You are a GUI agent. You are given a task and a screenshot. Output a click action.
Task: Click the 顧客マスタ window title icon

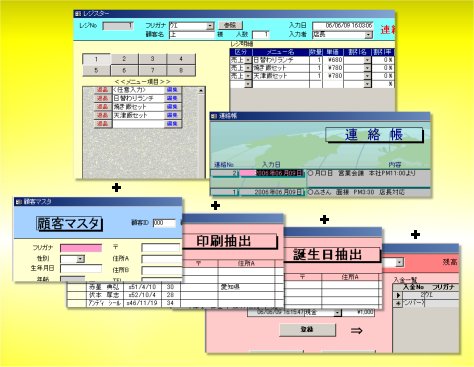(x=19, y=202)
